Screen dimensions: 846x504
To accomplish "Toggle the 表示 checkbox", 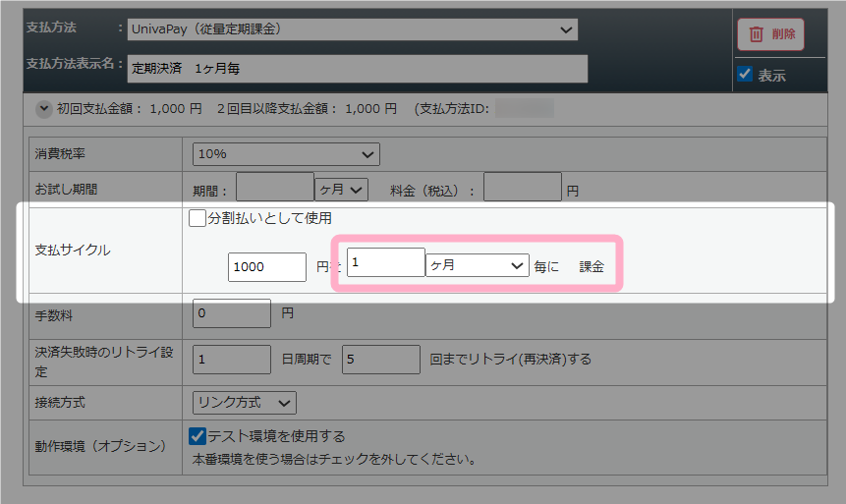I will coord(745,75).
